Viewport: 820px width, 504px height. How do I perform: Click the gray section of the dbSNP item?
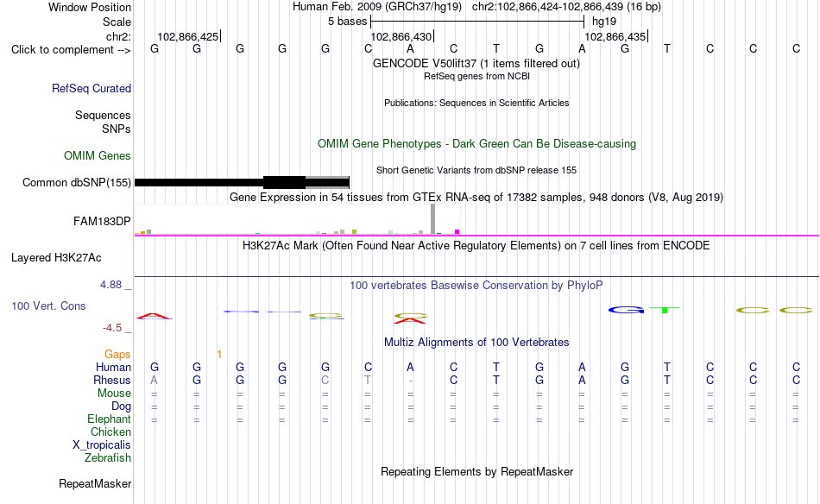[327, 182]
